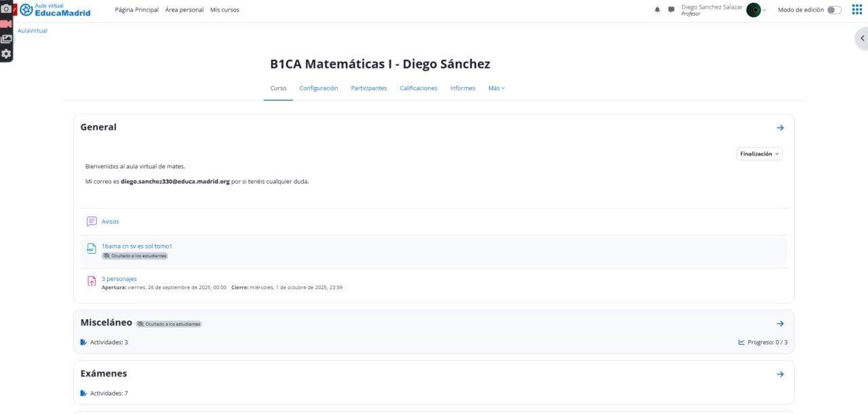Open the screenshot camera icon at top-left
The height and width of the screenshot is (414, 868).
click(6, 9)
